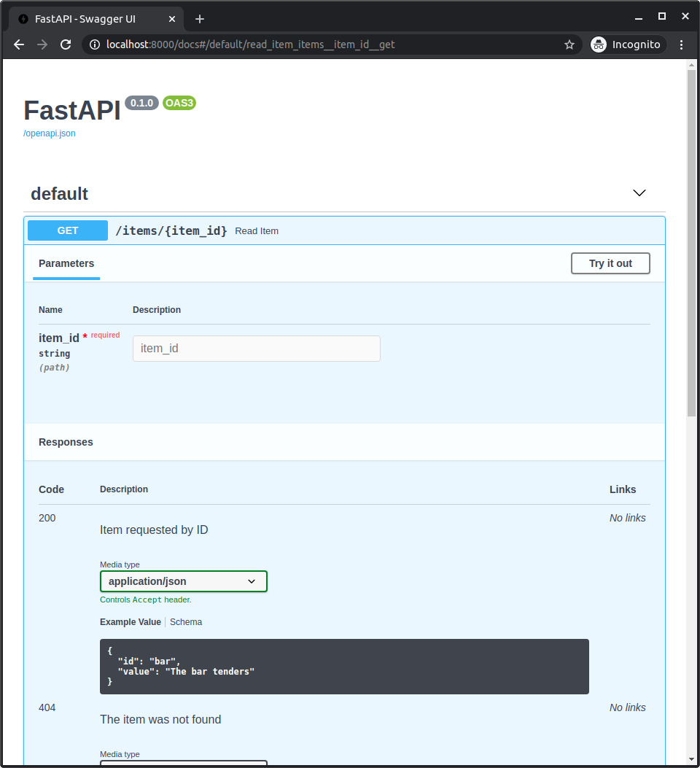Viewport: 700px width, 768px height.
Task: Click site information icon in address bar
Action: [95, 44]
